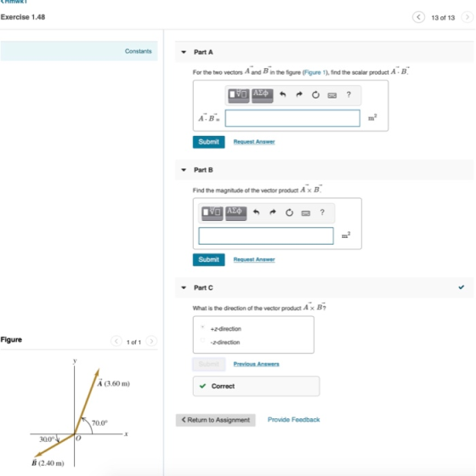Screen dimensions: 476x476
Task: Collapse the Part B section
Action: point(184,170)
